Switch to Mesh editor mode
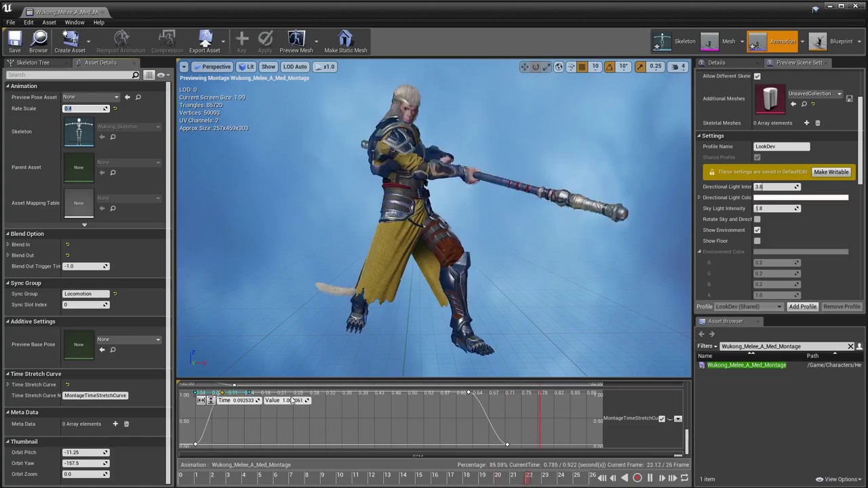Screen dimensions: 868x488 (x=719, y=41)
